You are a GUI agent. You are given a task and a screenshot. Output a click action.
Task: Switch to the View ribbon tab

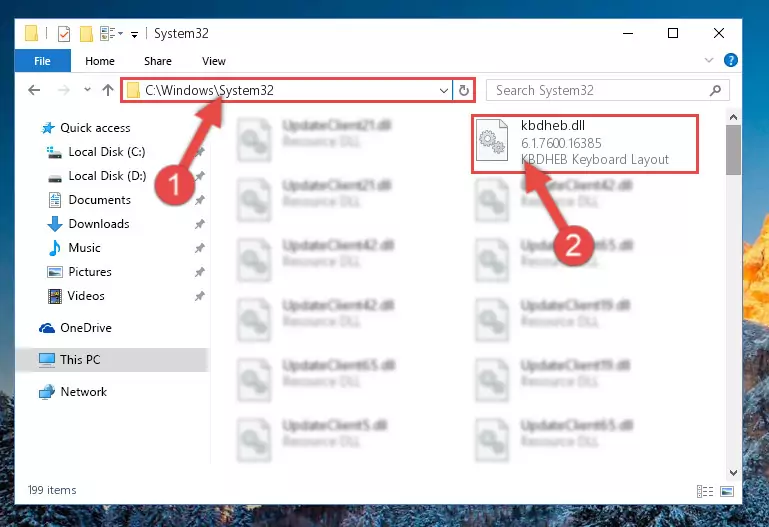(213, 61)
